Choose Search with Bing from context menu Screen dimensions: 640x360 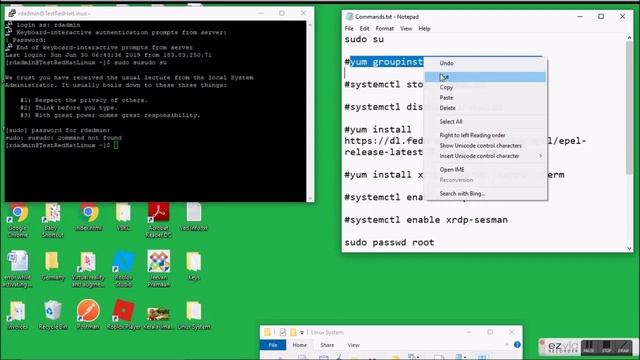pyautogui.click(x=486, y=193)
